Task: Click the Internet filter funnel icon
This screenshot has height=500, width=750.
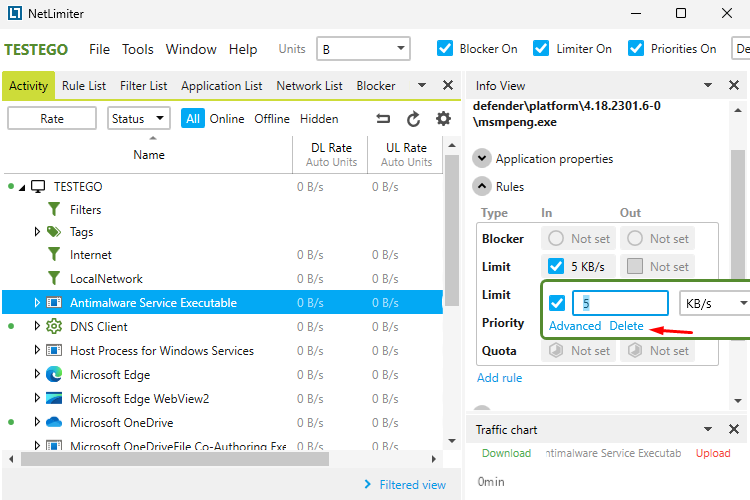Action: [54, 255]
